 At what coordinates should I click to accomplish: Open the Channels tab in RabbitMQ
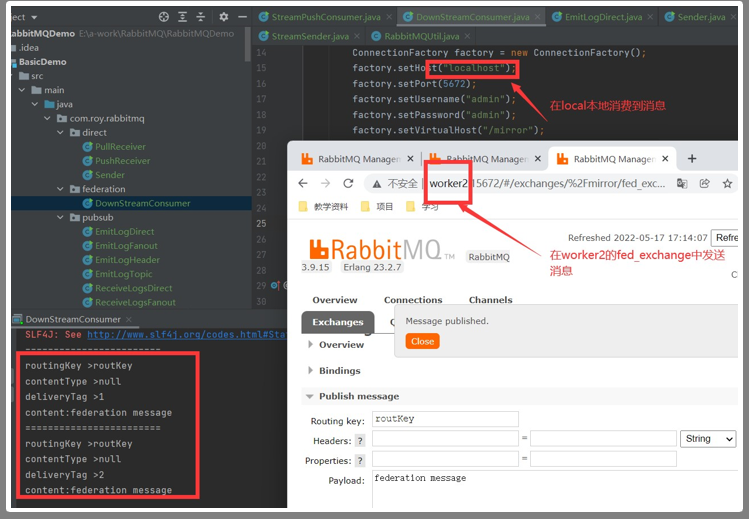(491, 300)
